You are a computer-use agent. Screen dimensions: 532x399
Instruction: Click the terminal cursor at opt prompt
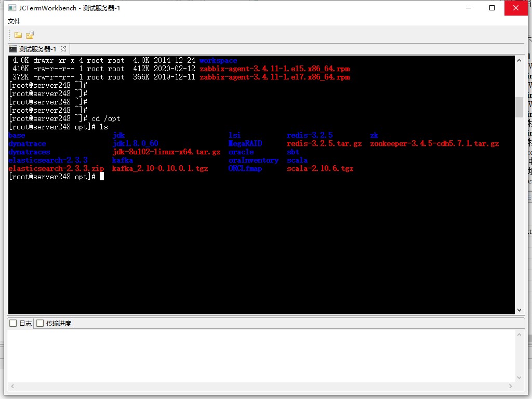click(102, 177)
